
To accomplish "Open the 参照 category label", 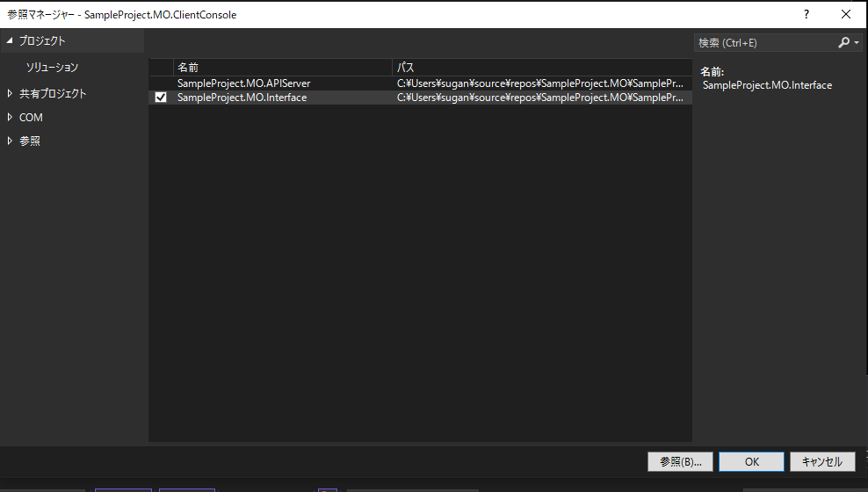I will click(x=30, y=141).
